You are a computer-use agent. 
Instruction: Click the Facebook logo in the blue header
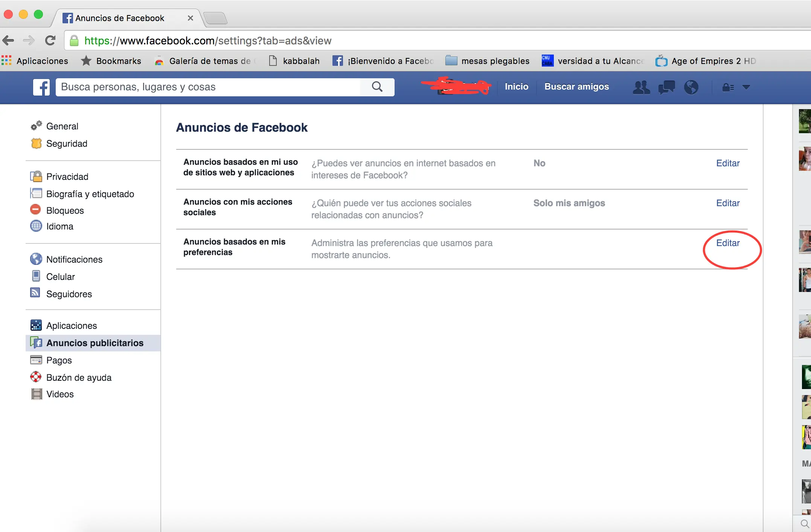point(41,87)
